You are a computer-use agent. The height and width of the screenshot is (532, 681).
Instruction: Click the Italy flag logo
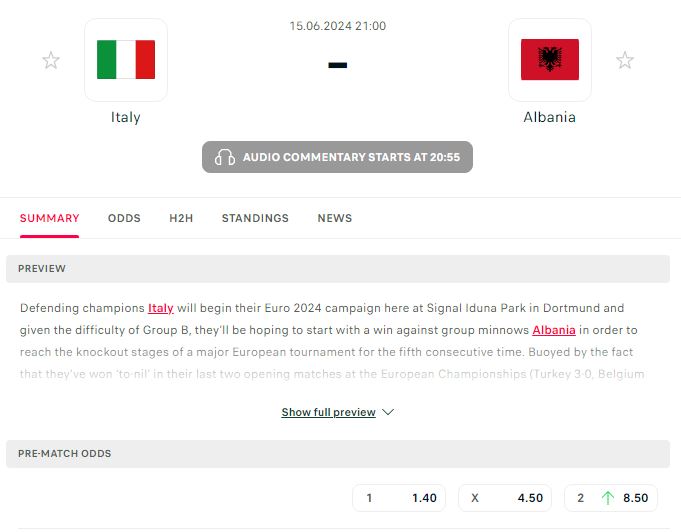click(126, 60)
